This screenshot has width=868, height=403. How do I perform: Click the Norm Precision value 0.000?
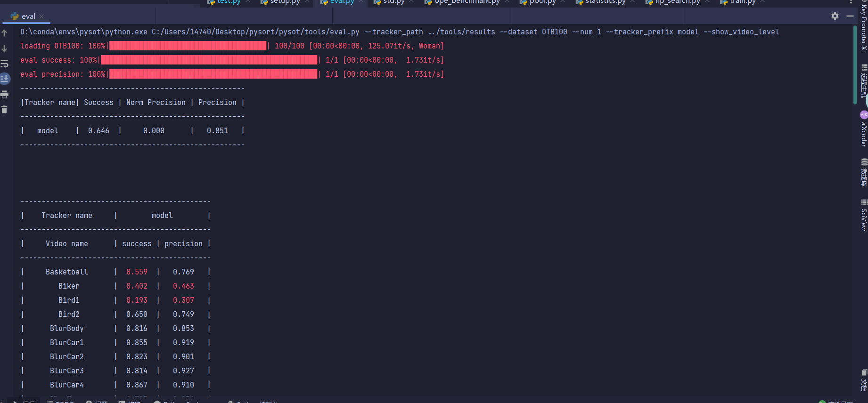click(x=154, y=131)
